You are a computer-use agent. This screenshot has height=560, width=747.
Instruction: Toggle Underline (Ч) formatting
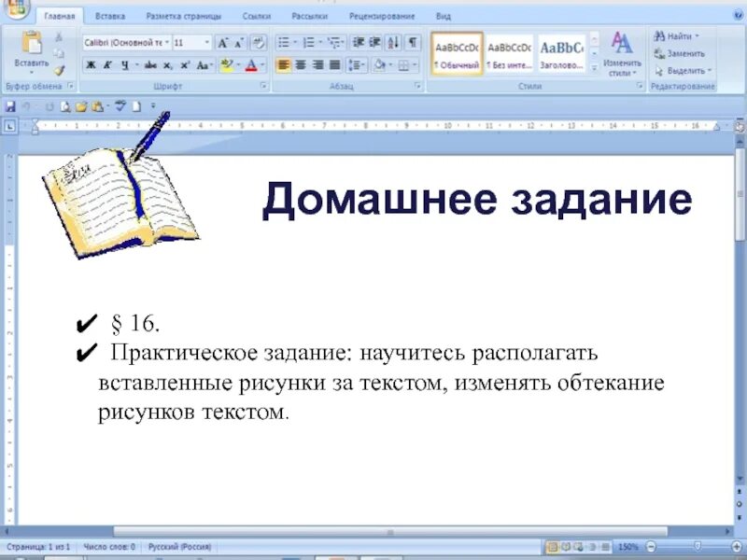click(125, 65)
